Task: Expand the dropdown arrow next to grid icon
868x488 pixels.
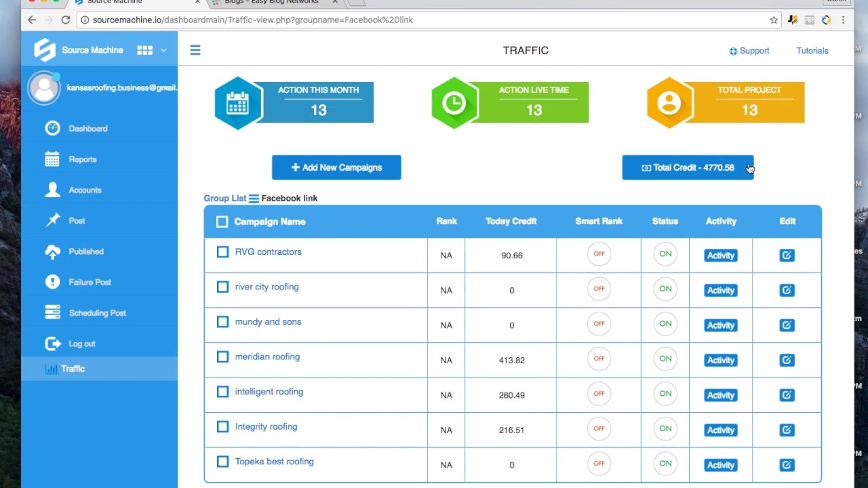Action: tap(163, 50)
